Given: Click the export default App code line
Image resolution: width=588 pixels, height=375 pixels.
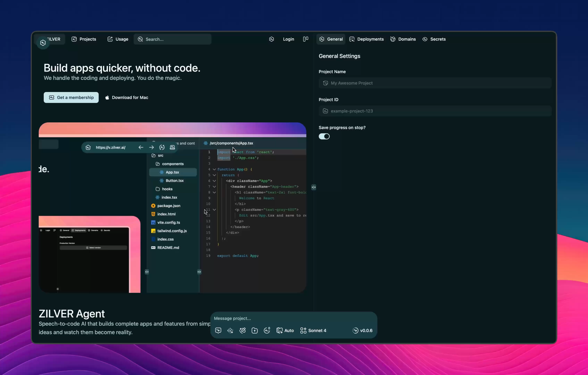Looking at the screenshot, I should [x=238, y=256].
